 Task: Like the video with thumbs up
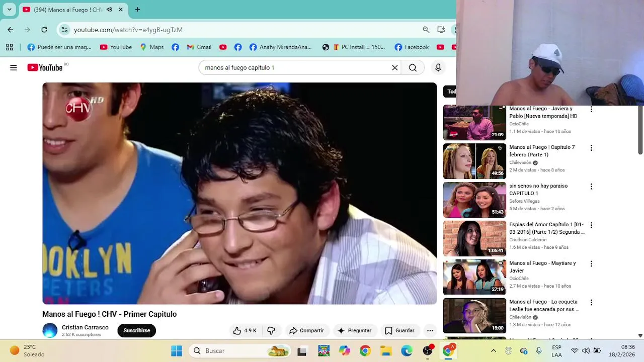(245, 330)
